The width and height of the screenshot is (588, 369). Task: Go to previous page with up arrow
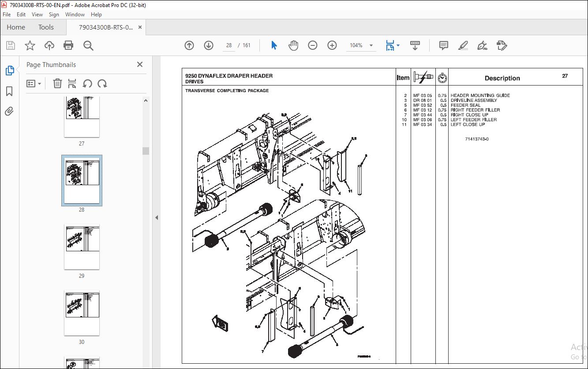pos(189,45)
